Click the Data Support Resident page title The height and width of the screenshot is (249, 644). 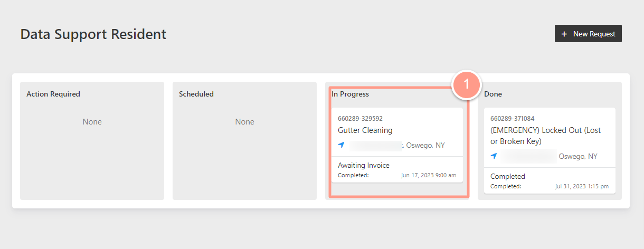[x=93, y=34]
